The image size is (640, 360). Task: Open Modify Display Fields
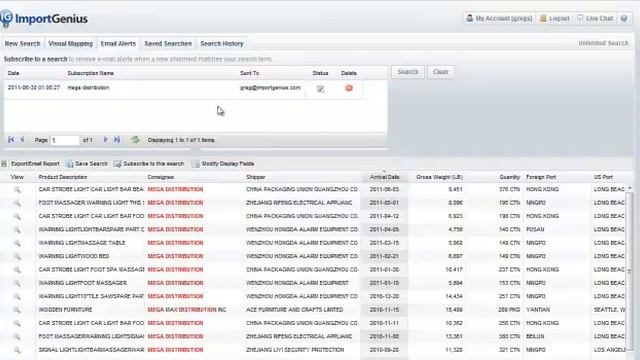[223, 164]
